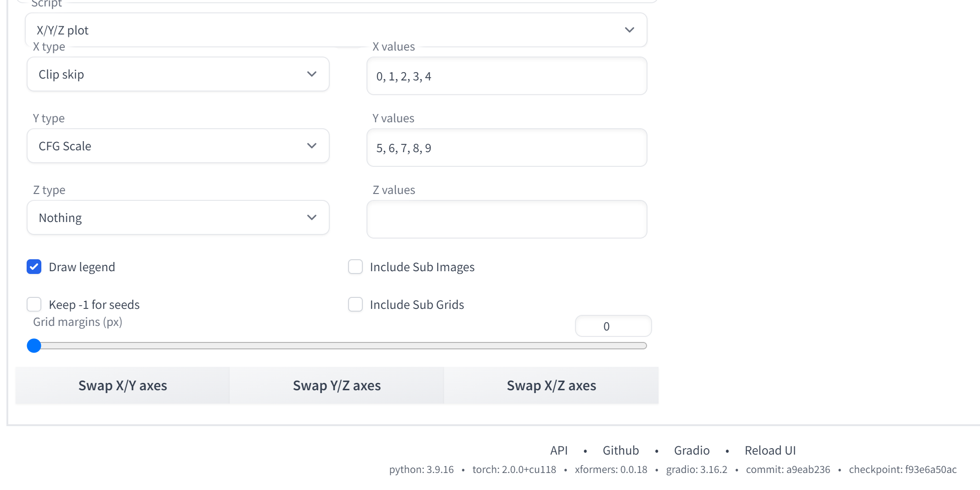Click the Grid margins number box
Viewport: 980px width, 490px height.
pyautogui.click(x=613, y=326)
